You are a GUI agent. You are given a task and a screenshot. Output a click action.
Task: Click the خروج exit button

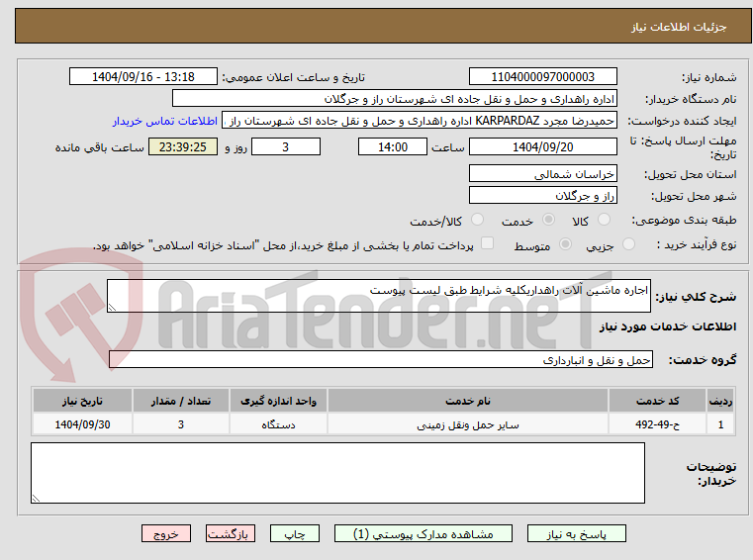[165, 533]
